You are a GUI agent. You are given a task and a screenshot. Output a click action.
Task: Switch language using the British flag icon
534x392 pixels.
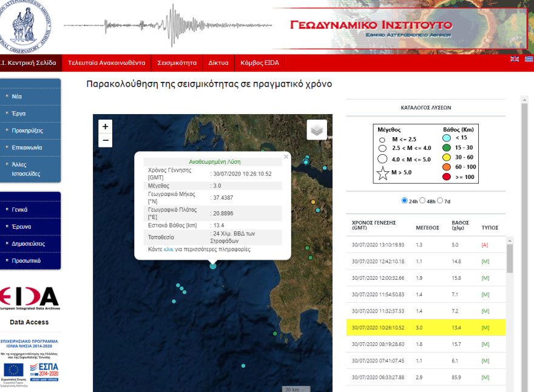click(x=514, y=59)
